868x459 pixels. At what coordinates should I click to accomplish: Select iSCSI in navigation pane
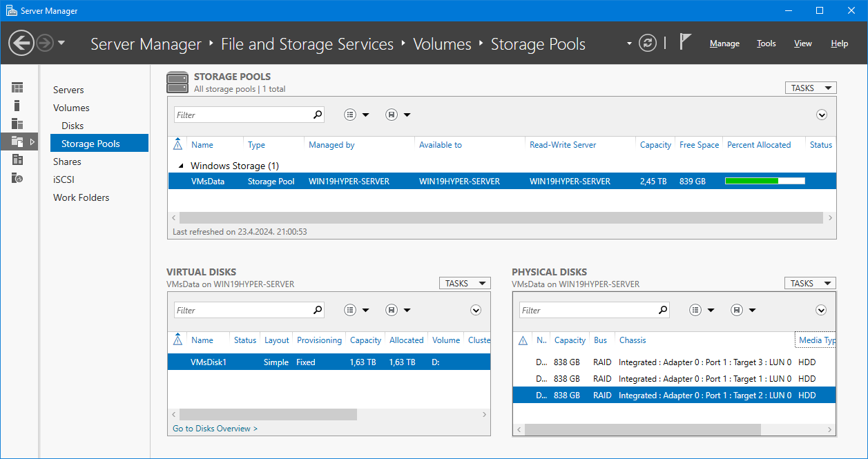click(64, 179)
